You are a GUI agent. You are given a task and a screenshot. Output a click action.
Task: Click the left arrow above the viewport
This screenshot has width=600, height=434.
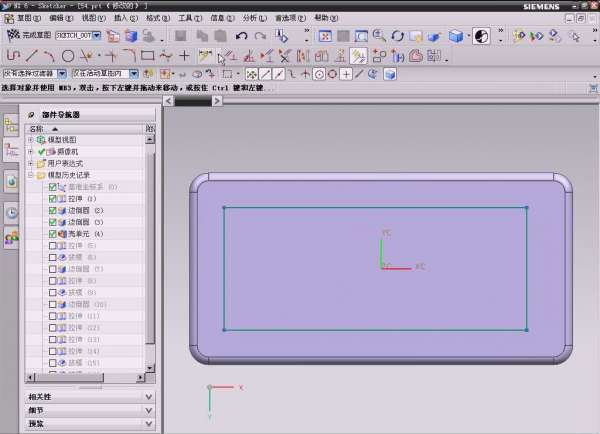(168, 101)
